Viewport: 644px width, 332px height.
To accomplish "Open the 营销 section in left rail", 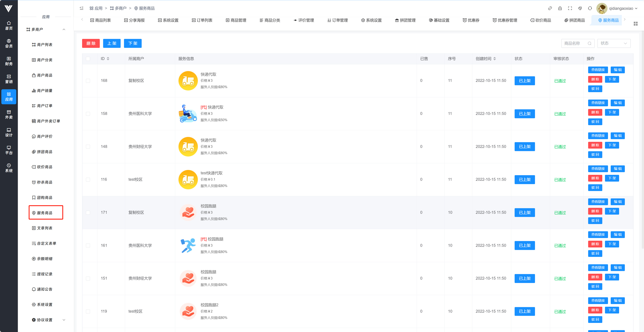I will coord(9,79).
